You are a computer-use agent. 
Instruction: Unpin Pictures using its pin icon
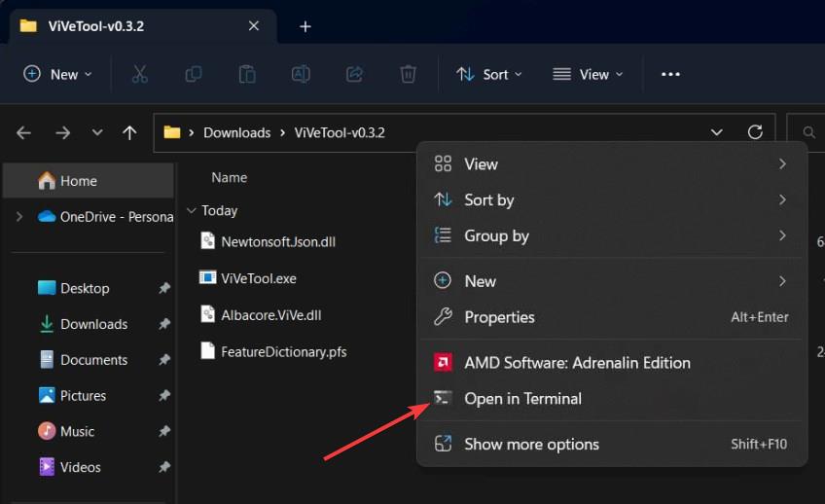(x=164, y=395)
